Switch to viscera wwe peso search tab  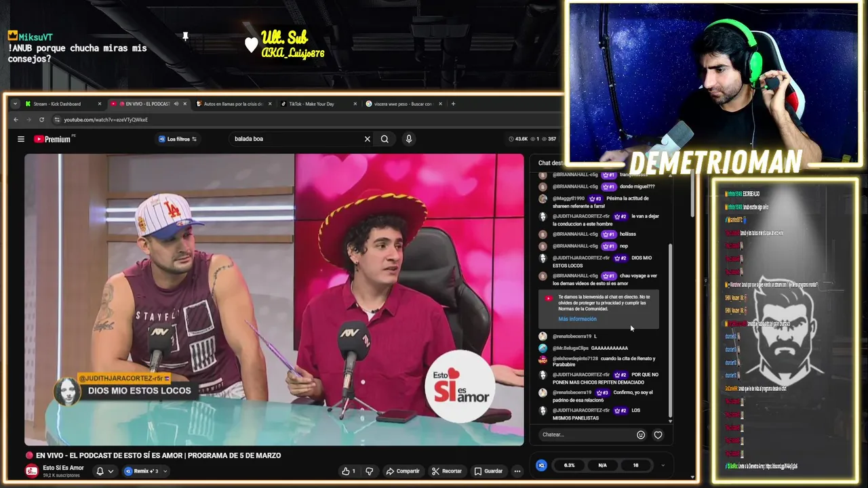pos(403,104)
